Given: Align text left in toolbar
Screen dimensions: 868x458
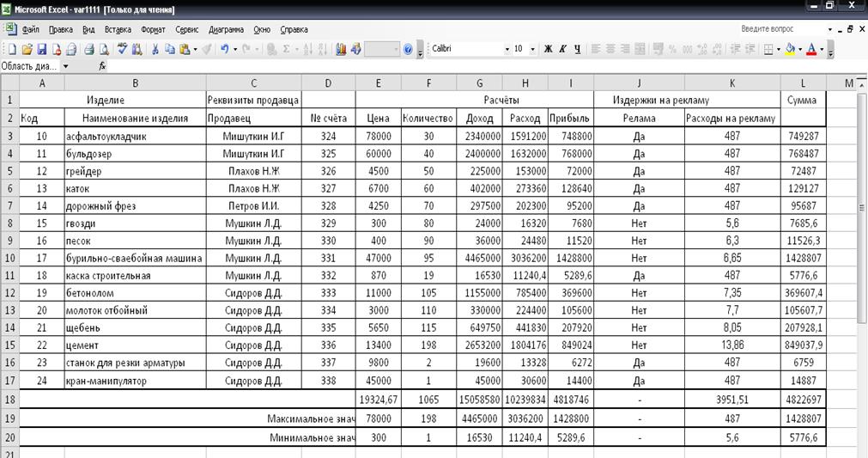Looking at the screenshot, I should pyautogui.click(x=596, y=49).
